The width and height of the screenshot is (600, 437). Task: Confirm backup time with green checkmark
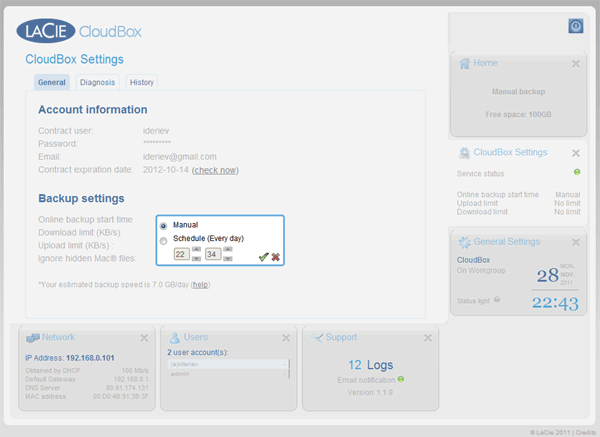[263, 257]
